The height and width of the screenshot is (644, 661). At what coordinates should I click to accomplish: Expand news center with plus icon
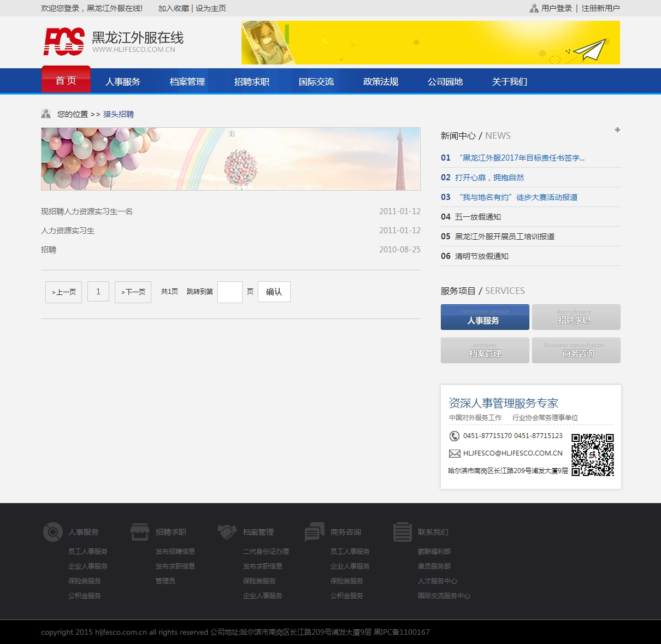617,130
